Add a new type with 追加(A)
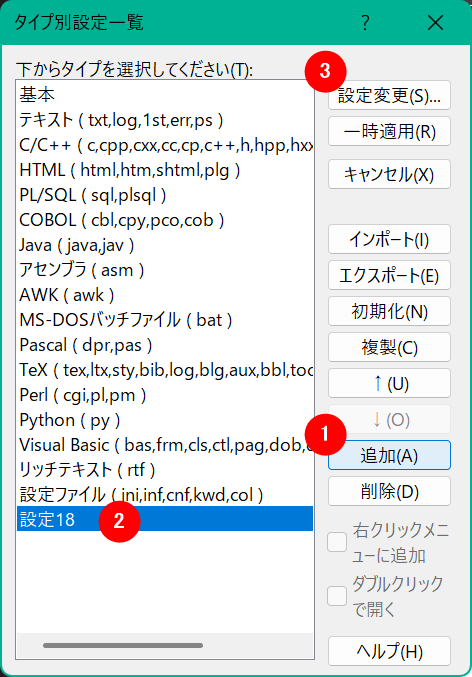Viewport: 472px width, 677px height. pos(389,455)
